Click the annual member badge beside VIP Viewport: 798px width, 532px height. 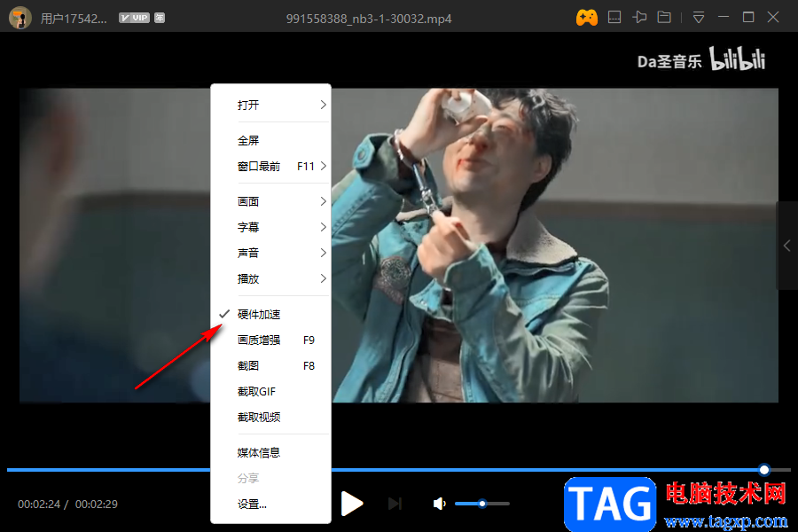coord(160,18)
